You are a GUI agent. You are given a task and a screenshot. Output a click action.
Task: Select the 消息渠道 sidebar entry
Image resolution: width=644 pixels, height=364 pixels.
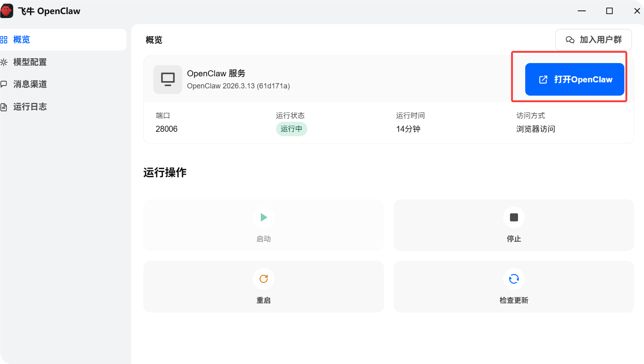click(29, 84)
